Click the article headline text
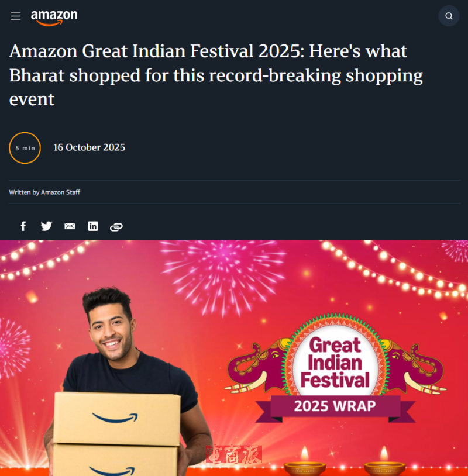 coord(216,75)
